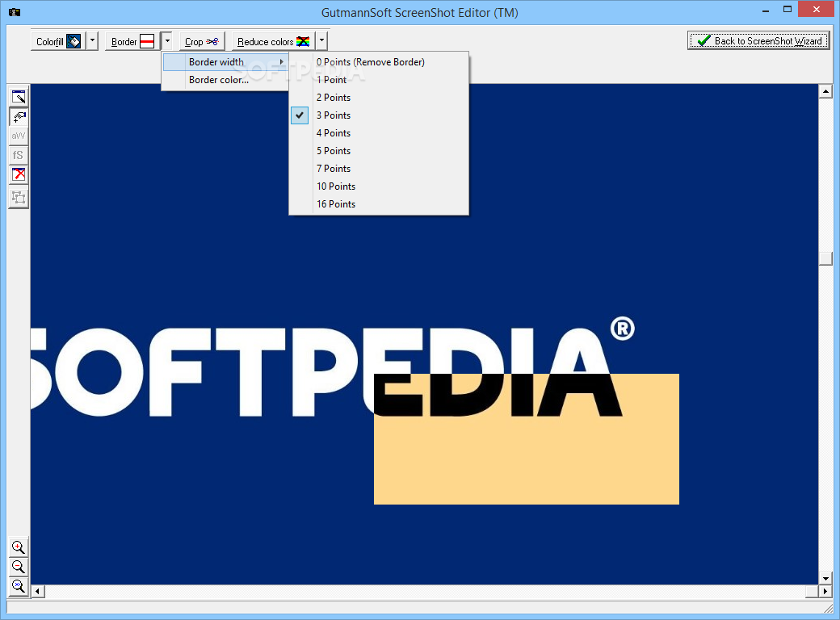
Task: Select the window-with-pen edit tool
Action: tap(19, 97)
